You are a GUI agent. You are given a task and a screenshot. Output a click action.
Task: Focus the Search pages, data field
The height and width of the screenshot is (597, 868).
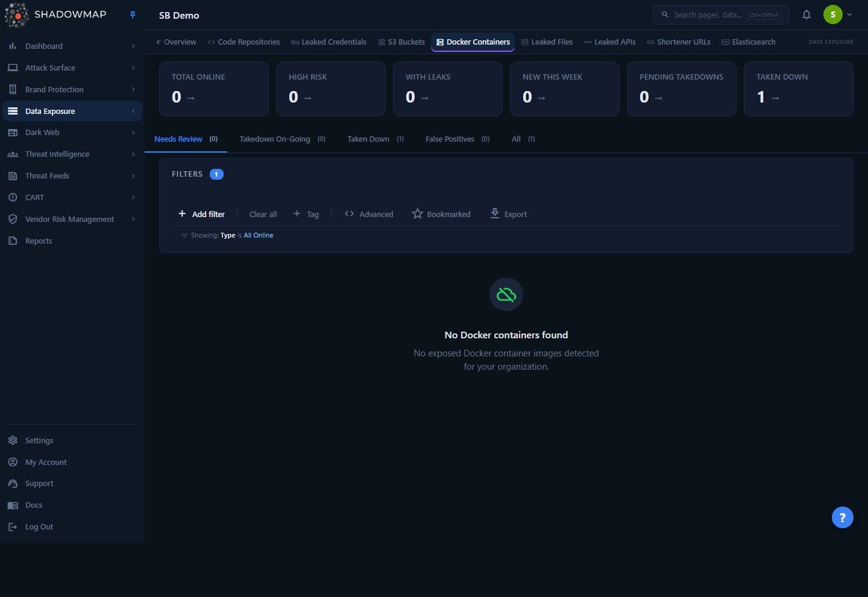(x=721, y=14)
